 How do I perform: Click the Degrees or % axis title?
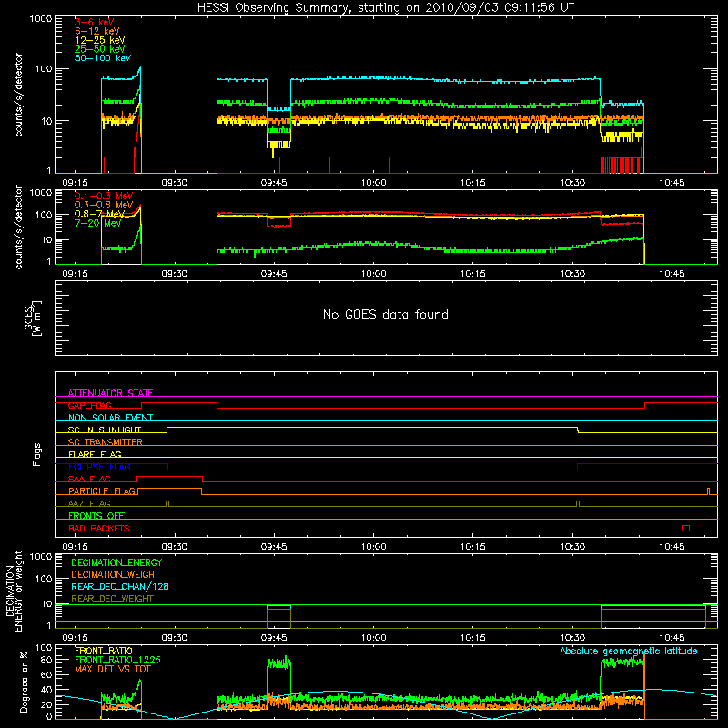pos(24,682)
